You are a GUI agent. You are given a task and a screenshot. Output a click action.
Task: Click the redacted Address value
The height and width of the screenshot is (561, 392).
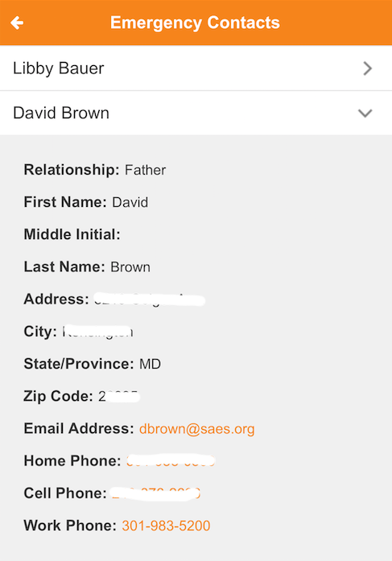(x=150, y=300)
